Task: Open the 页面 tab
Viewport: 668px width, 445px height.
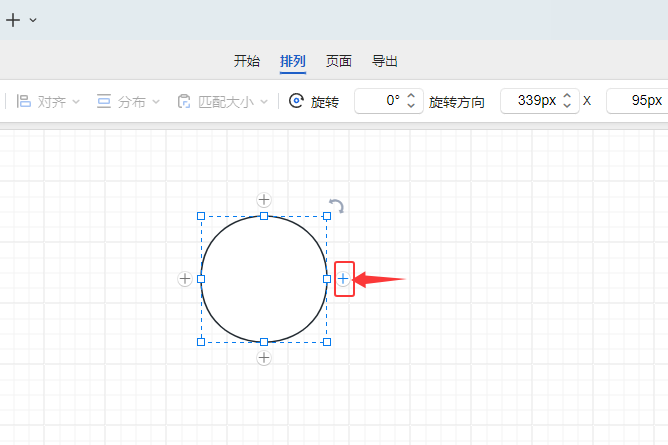Action: tap(339, 61)
